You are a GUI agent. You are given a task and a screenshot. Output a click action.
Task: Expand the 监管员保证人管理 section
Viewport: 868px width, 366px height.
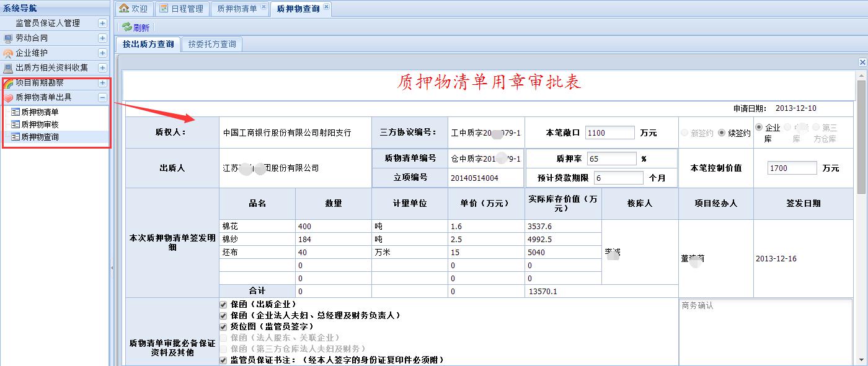[102, 23]
